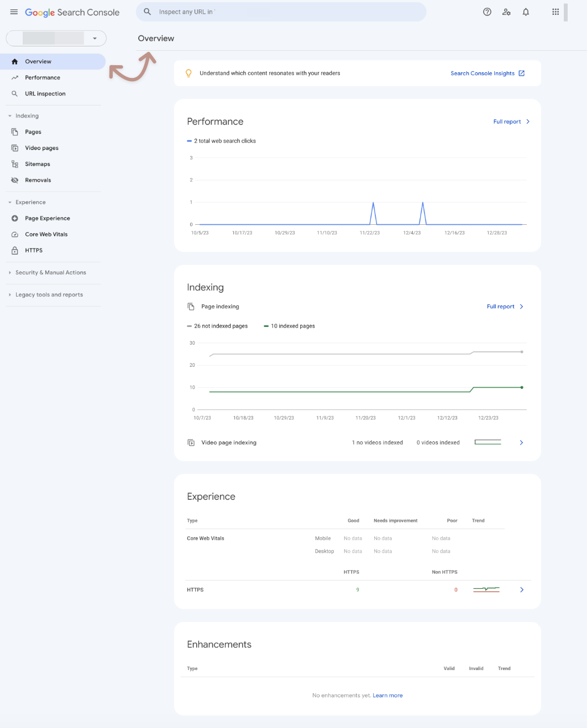Click the Video pages icon in sidebar
The image size is (587, 728).
[15, 147]
